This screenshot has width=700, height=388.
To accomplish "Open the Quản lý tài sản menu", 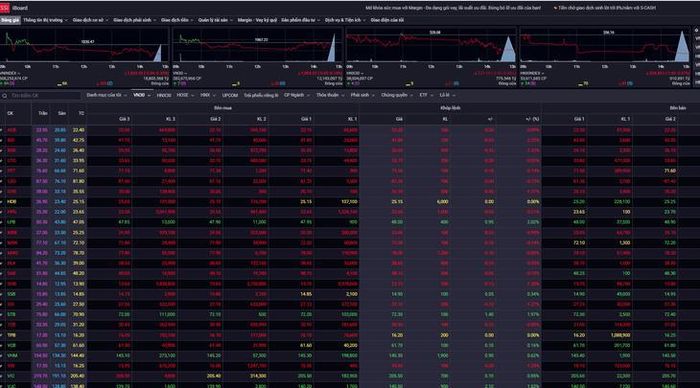I will [x=215, y=20].
